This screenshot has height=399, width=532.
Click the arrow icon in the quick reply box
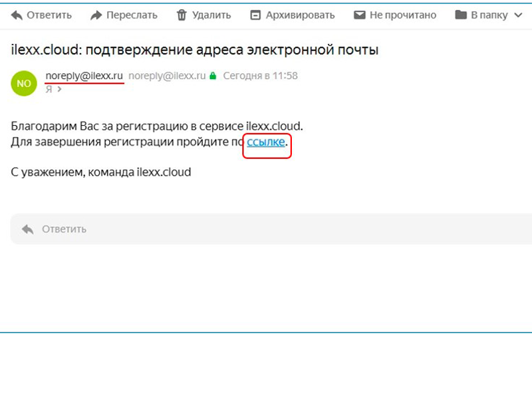tap(27, 229)
